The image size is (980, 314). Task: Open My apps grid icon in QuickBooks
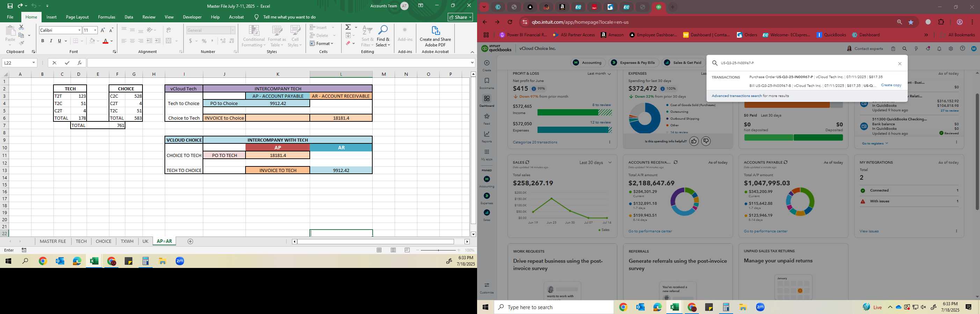coord(487,152)
